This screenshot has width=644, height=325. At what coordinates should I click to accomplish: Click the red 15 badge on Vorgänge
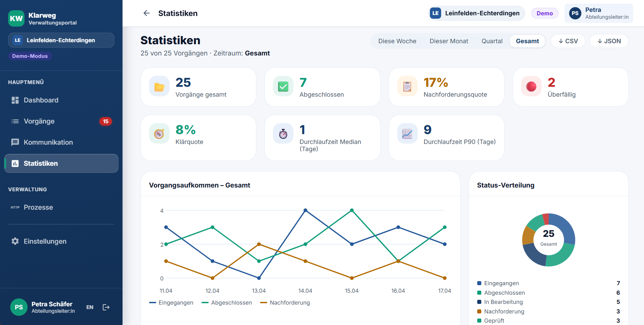click(x=106, y=121)
